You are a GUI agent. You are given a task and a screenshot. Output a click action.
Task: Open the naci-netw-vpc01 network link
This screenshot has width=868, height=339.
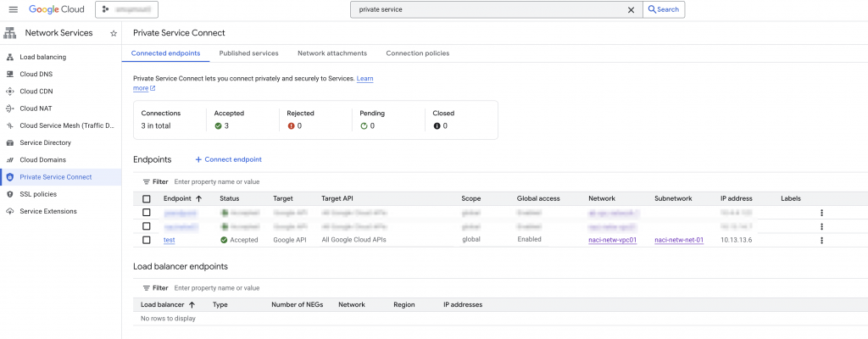(x=612, y=240)
